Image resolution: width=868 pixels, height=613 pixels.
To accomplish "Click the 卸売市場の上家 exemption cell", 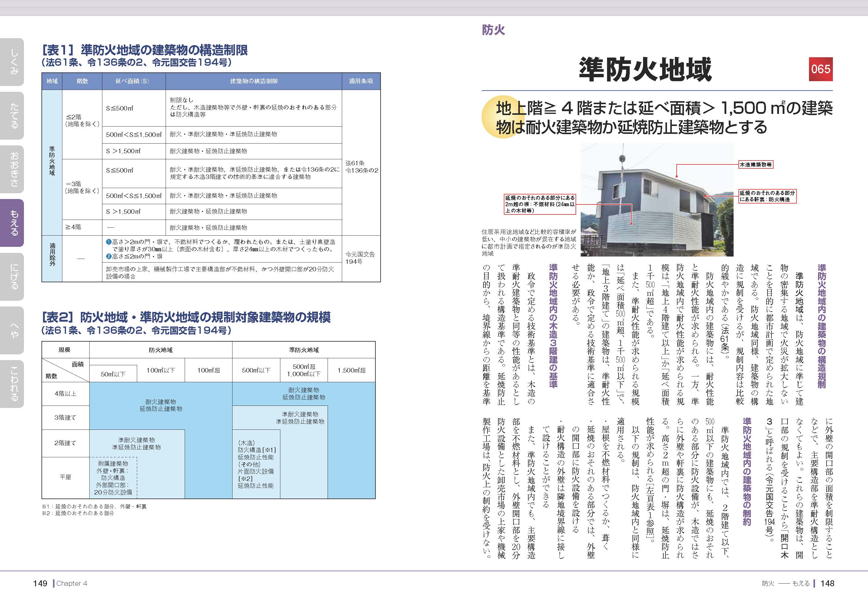I will pos(222,273).
